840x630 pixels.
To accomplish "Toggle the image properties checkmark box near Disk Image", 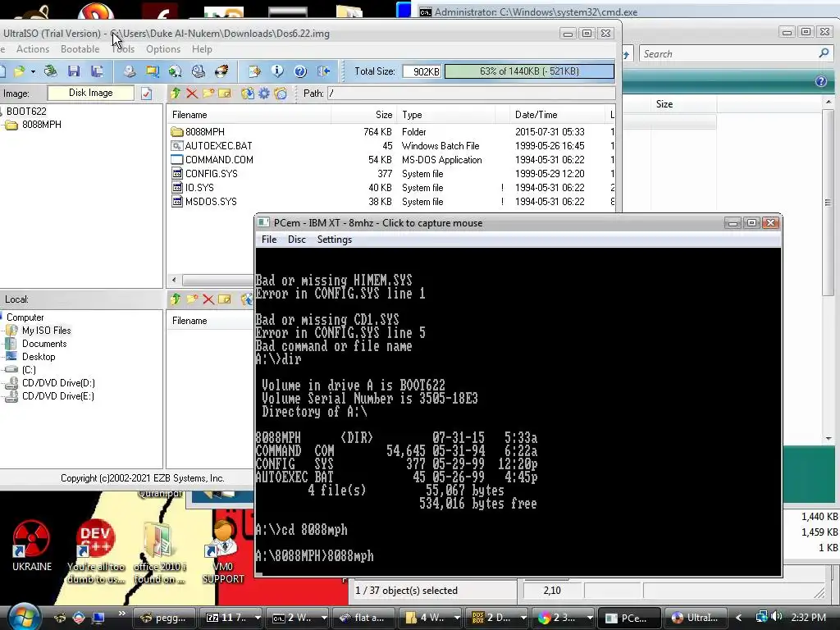I will click(146, 94).
